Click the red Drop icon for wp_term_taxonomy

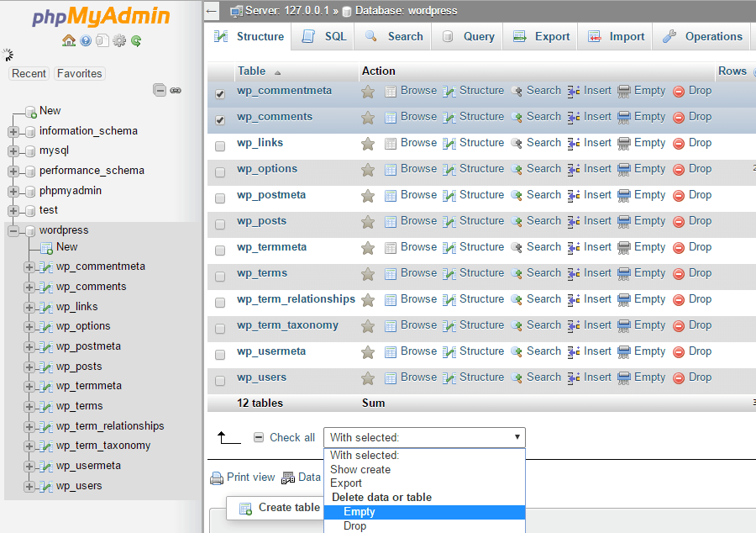point(679,326)
